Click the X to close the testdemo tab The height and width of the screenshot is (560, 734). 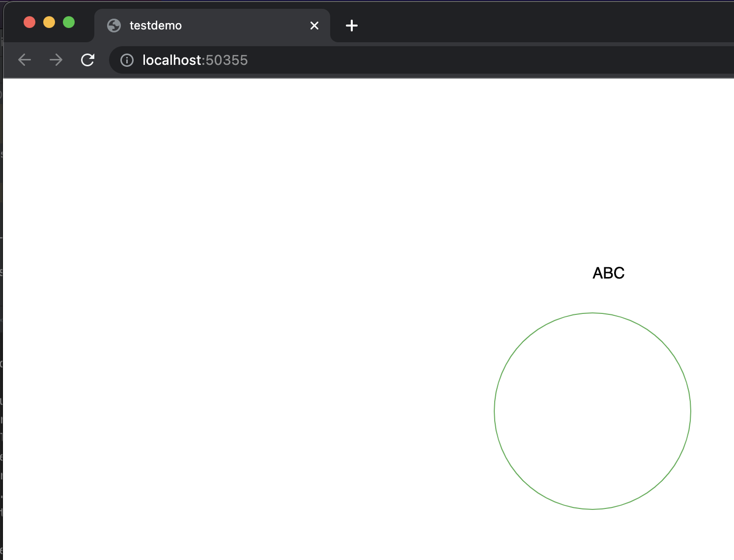314,26
